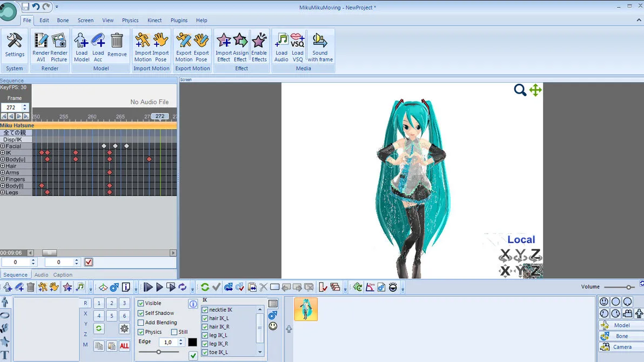
Task: Click the black Edge color swatch
Action: [x=192, y=343]
